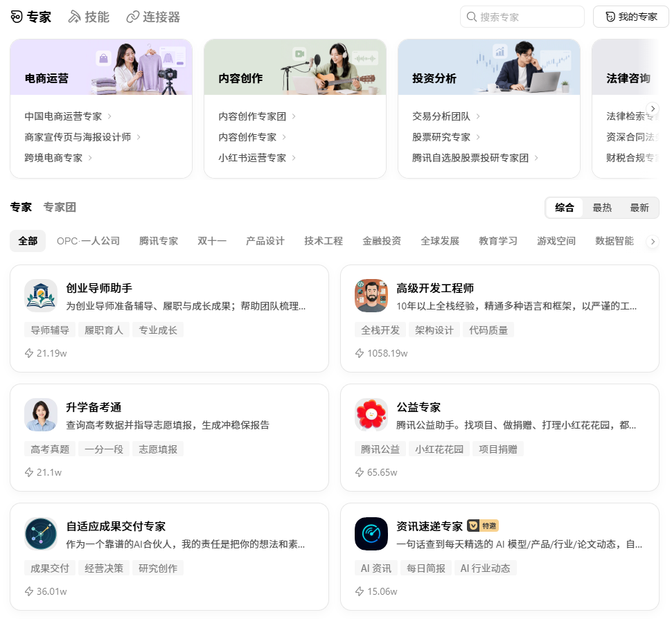Click the 技能 icon in top navigation

pyautogui.click(x=75, y=17)
